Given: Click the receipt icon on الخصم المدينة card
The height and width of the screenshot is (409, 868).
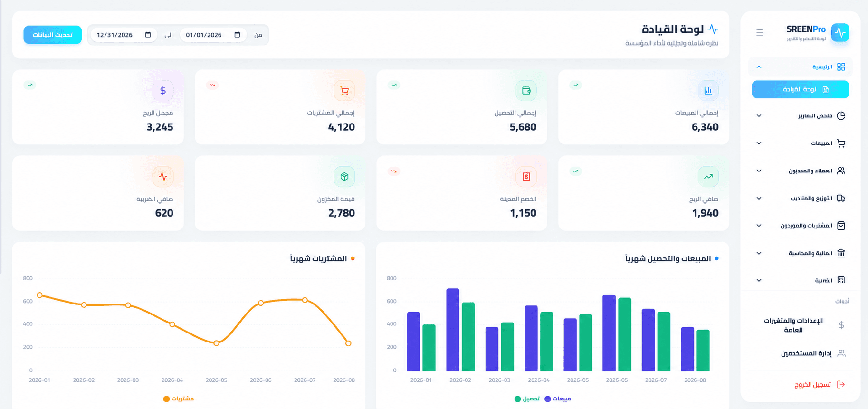Looking at the screenshot, I should point(526,177).
